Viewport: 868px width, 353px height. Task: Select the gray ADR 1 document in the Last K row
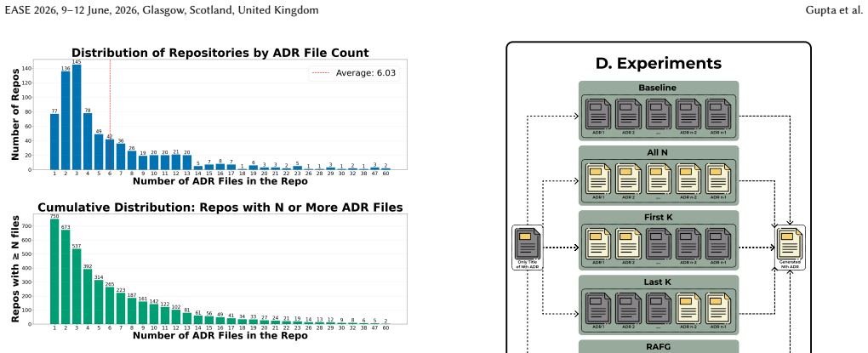pyautogui.click(x=598, y=308)
